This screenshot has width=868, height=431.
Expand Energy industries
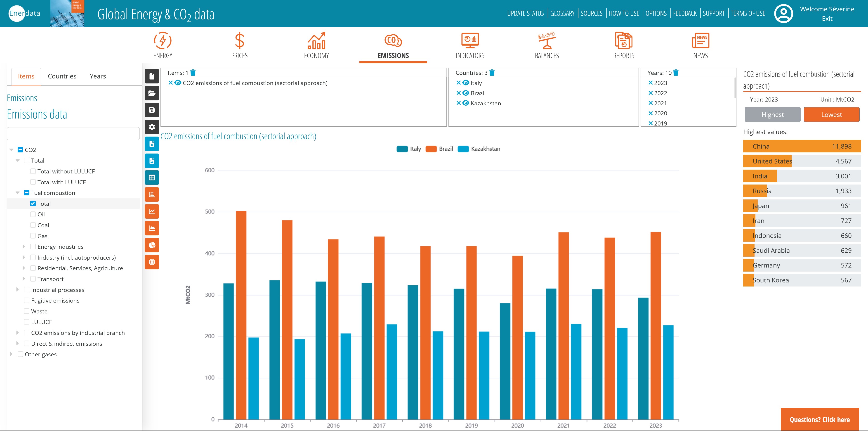24,247
